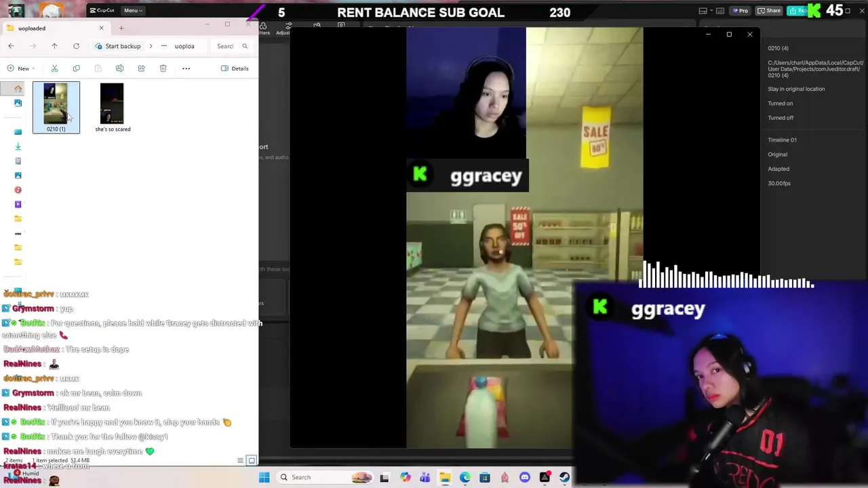Close the uoploaded tab in File Explorer
The width and height of the screenshot is (868, 488).
[x=102, y=28]
